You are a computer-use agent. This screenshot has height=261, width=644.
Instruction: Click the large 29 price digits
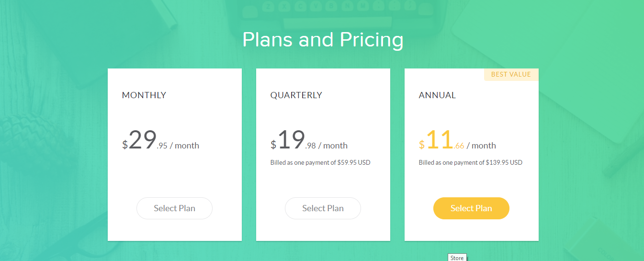142,141
